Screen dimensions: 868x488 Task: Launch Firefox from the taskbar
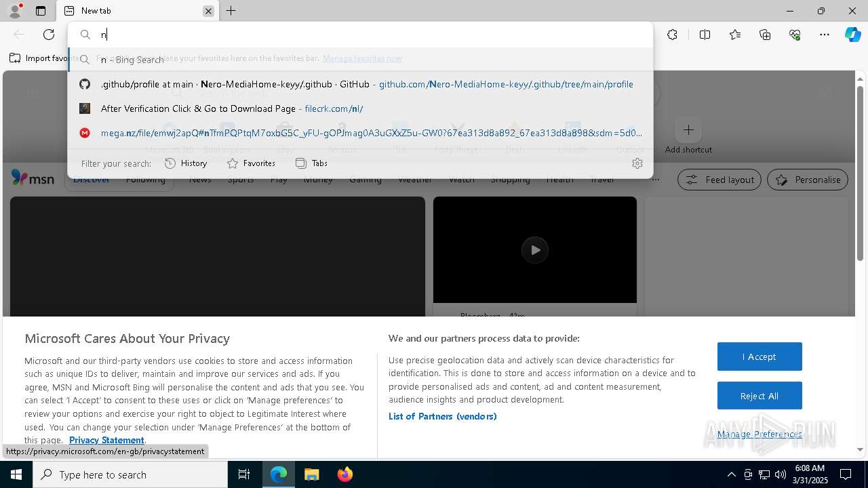tap(344, 474)
